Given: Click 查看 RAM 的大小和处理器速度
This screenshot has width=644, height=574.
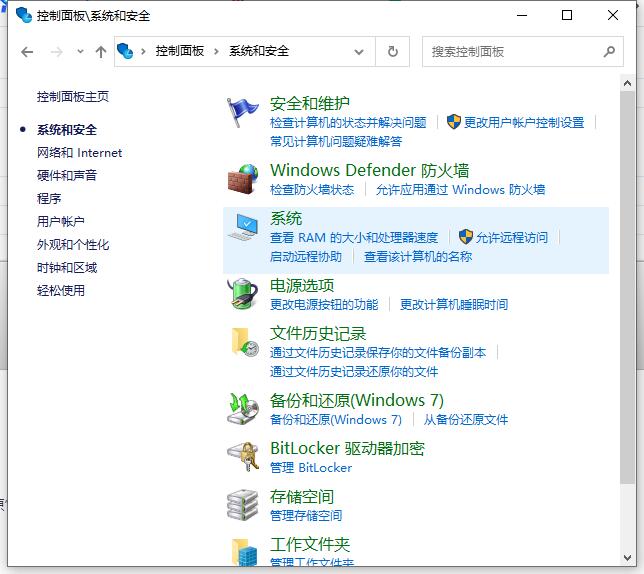Looking at the screenshot, I should click(x=354, y=237).
